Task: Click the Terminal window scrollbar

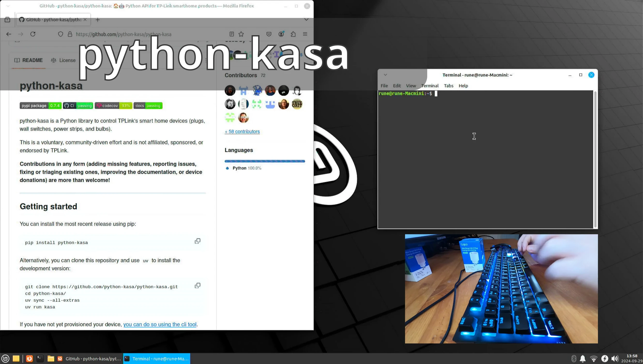Action: (x=595, y=159)
